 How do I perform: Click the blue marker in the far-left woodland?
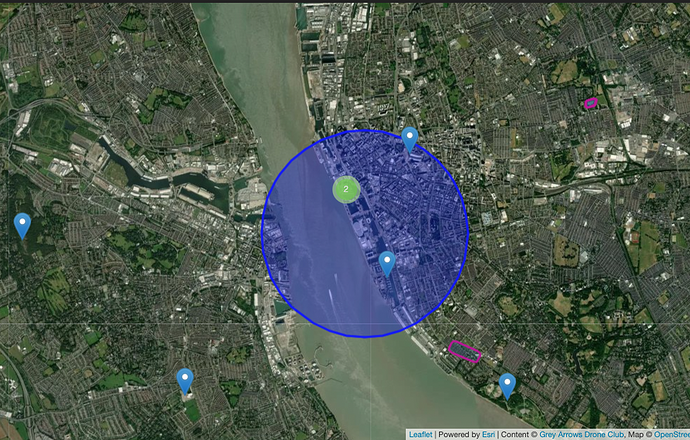22,226
